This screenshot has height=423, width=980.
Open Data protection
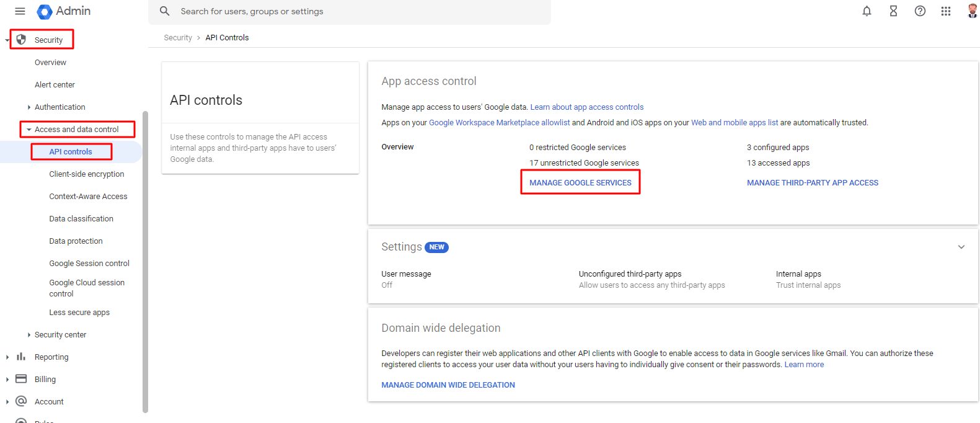76,241
